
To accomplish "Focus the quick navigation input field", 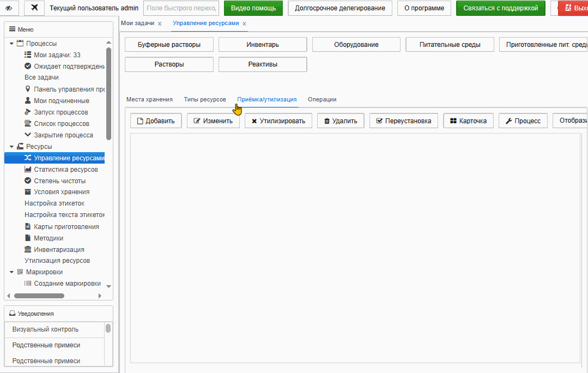I will 181,8.
